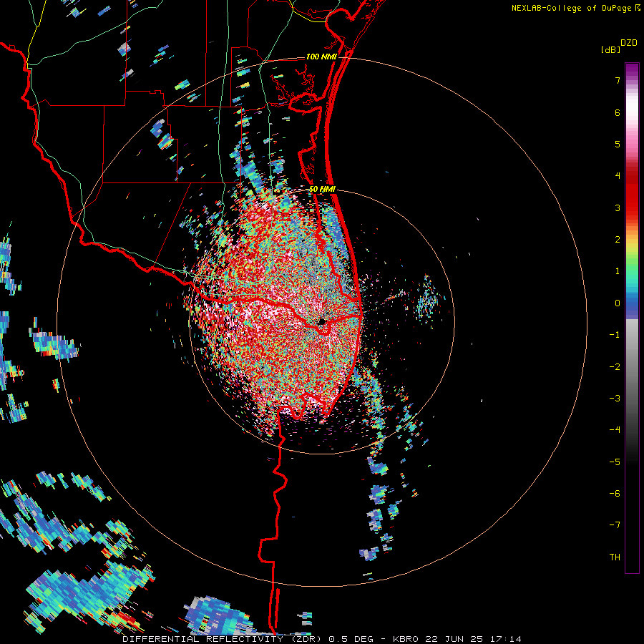Click the [dB] units label
Viewport: 644px width, 644px height.
pos(610,49)
